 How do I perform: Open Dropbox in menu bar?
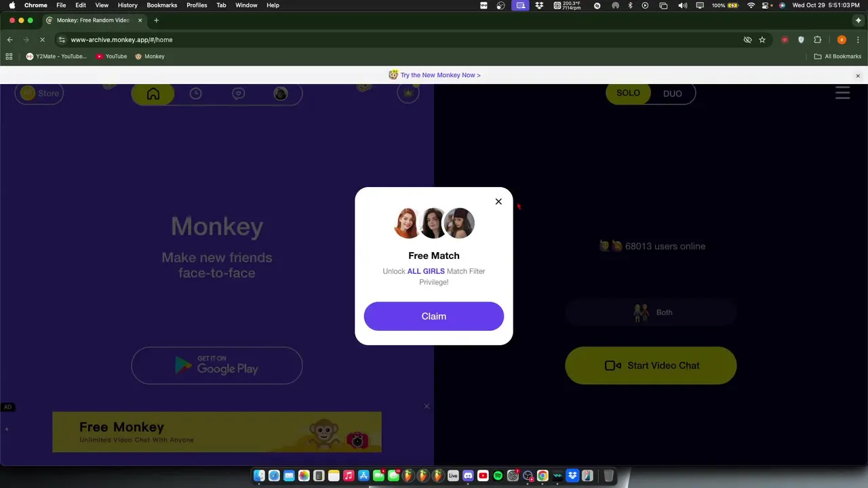tap(539, 5)
